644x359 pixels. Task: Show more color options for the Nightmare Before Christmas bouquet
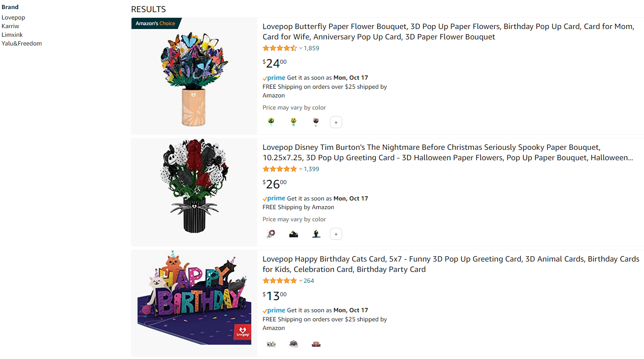tap(336, 234)
